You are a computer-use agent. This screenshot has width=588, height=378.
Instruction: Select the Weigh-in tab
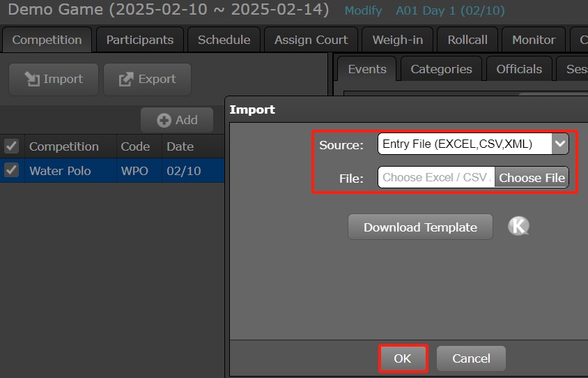tap(397, 40)
